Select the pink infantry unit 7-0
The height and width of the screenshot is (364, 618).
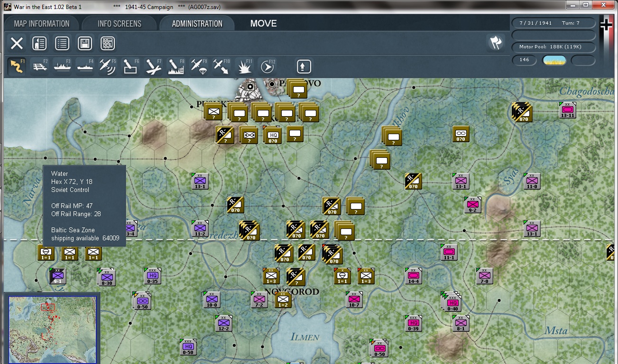tap(484, 276)
